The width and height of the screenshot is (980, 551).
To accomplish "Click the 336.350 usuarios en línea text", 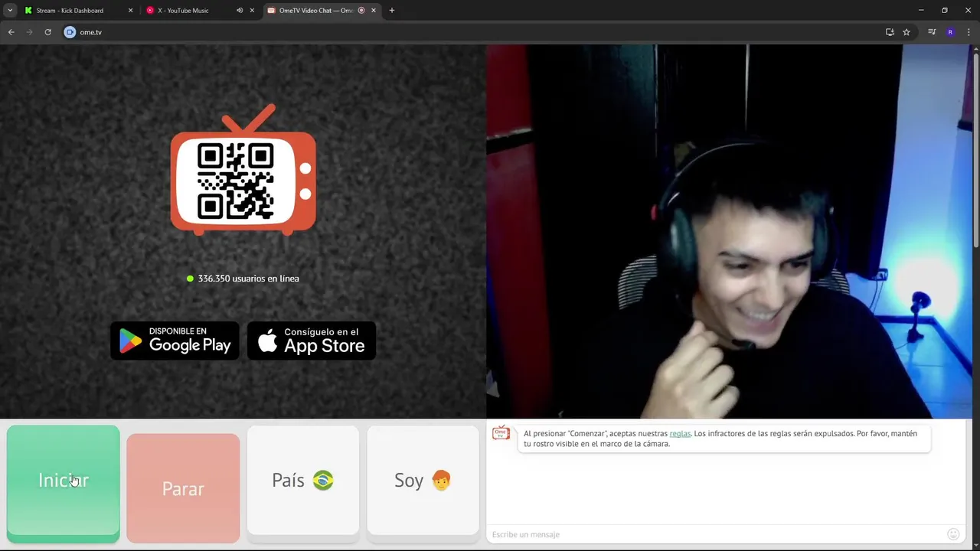I will 249,279.
